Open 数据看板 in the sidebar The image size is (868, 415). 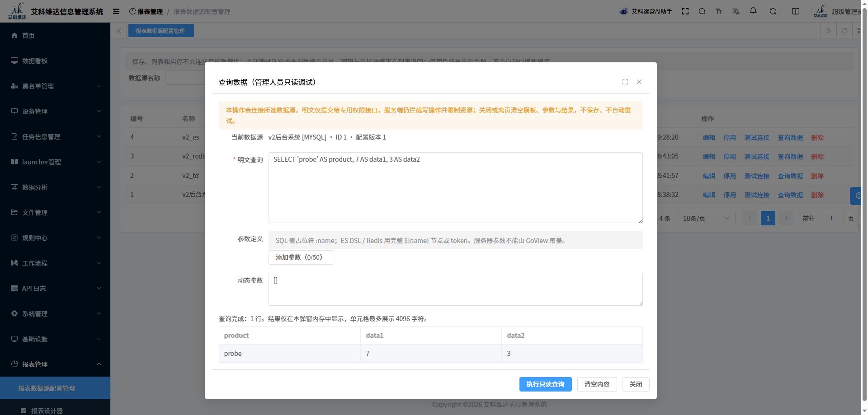[x=55, y=61]
